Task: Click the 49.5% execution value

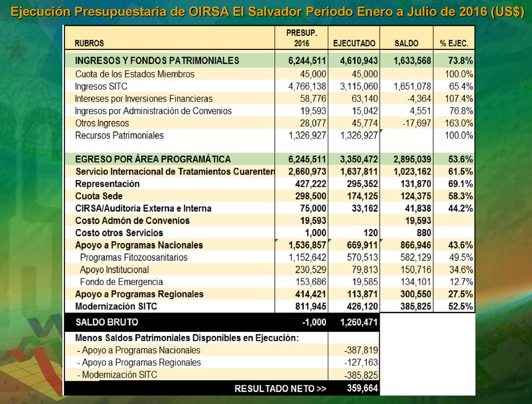Action: (461, 258)
